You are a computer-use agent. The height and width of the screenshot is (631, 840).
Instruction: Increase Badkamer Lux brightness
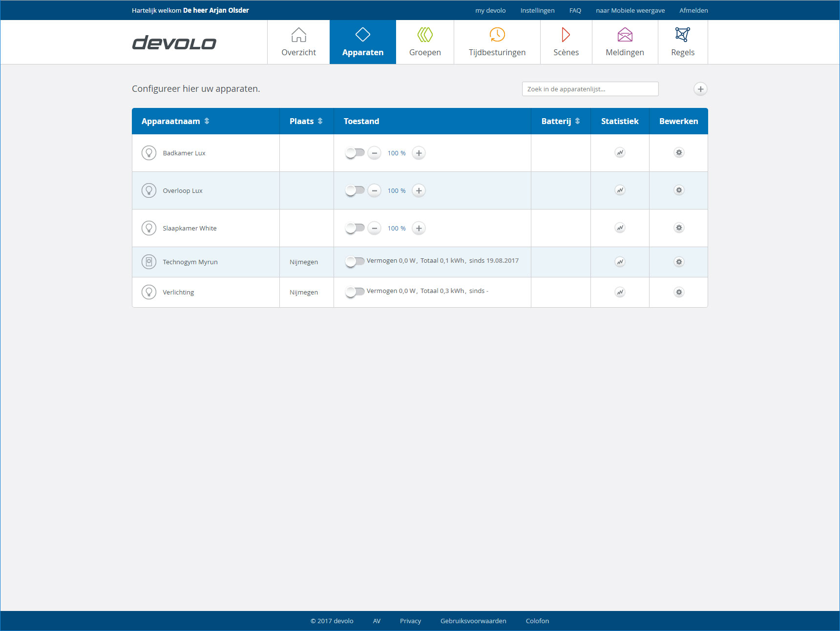pos(419,153)
